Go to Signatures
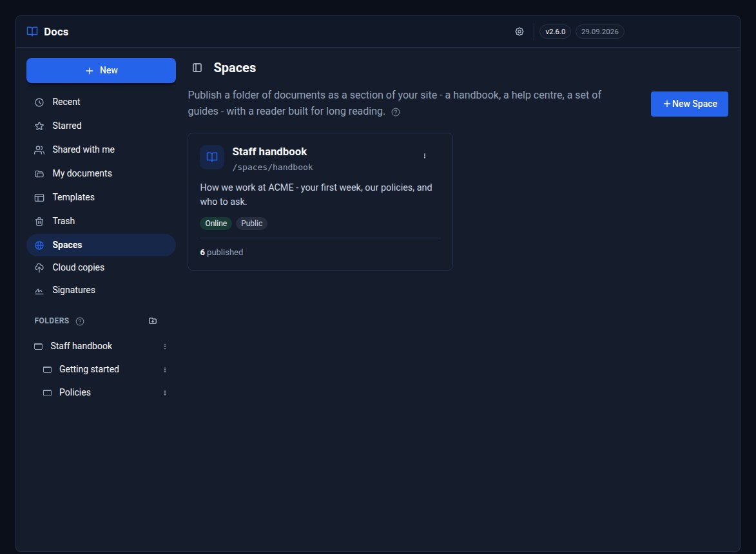 tap(101, 291)
